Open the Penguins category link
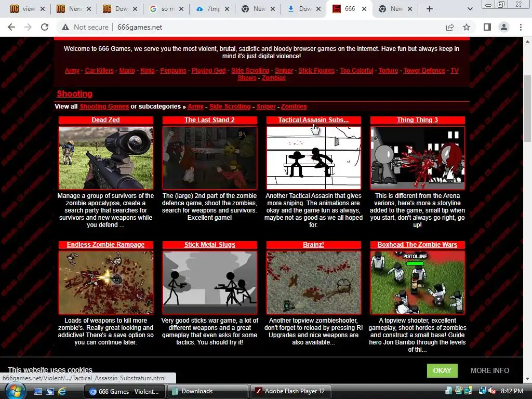 tap(173, 71)
